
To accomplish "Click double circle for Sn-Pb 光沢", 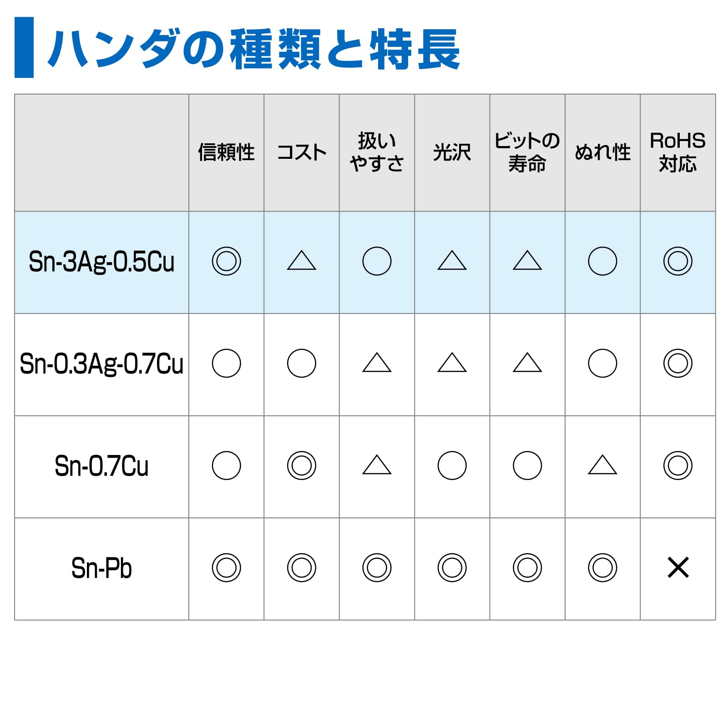I will click(452, 567).
